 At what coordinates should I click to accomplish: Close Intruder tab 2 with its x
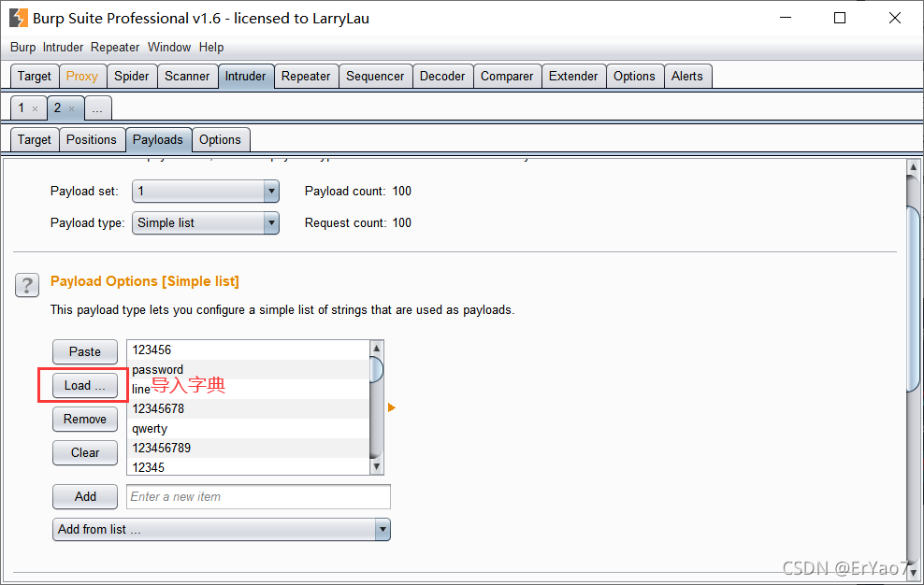[x=71, y=109]
